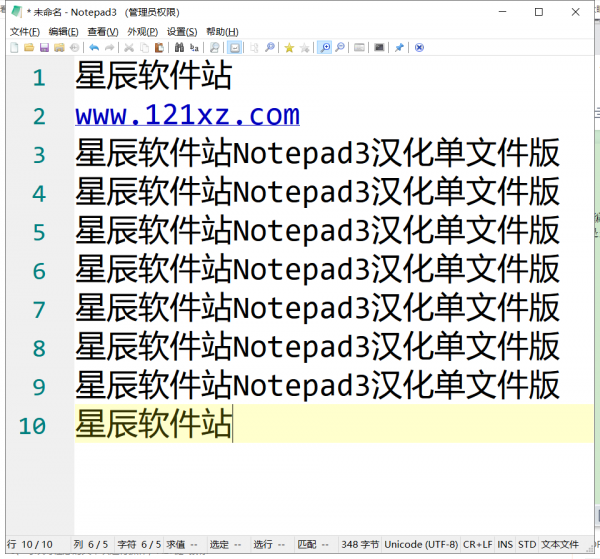Viewport: 600px width, 559px height.
Task: Click the highlighted text on line 10
Action: pos(154,424)
